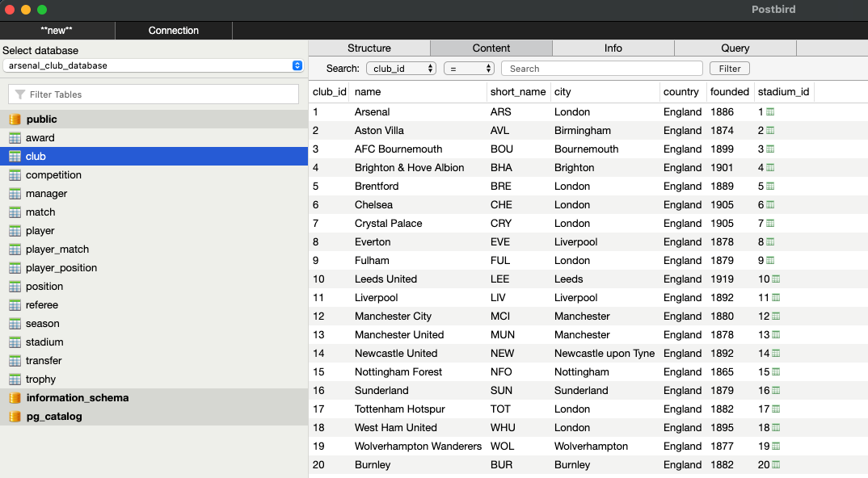Click the competition table icon
Image resolution: width=868 pixels, height=478 pixels.
coord(15,175)
